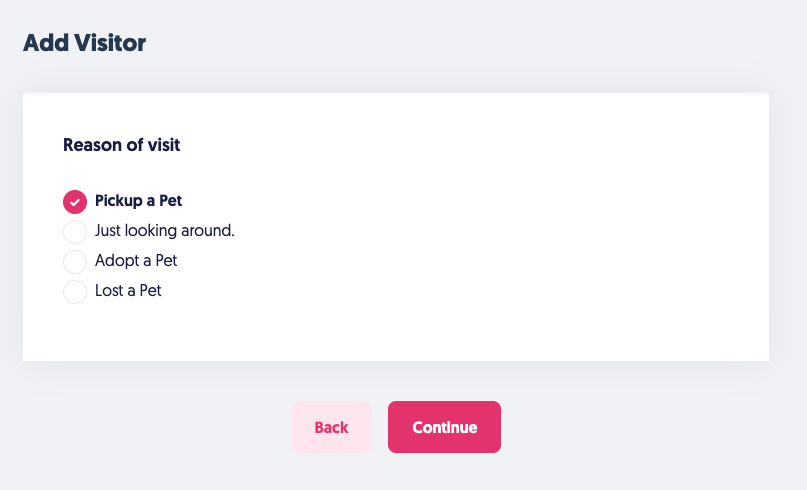Set reason to Just looking around

[75, 232]
